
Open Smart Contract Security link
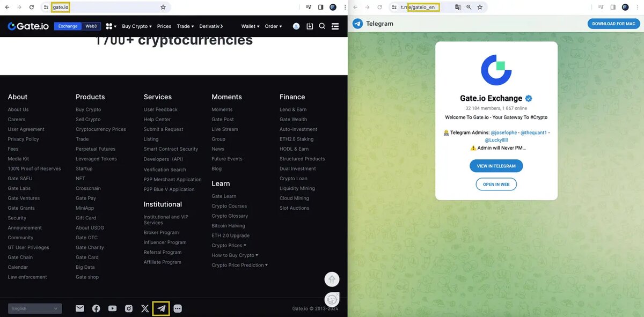click(x=171, y=149)
